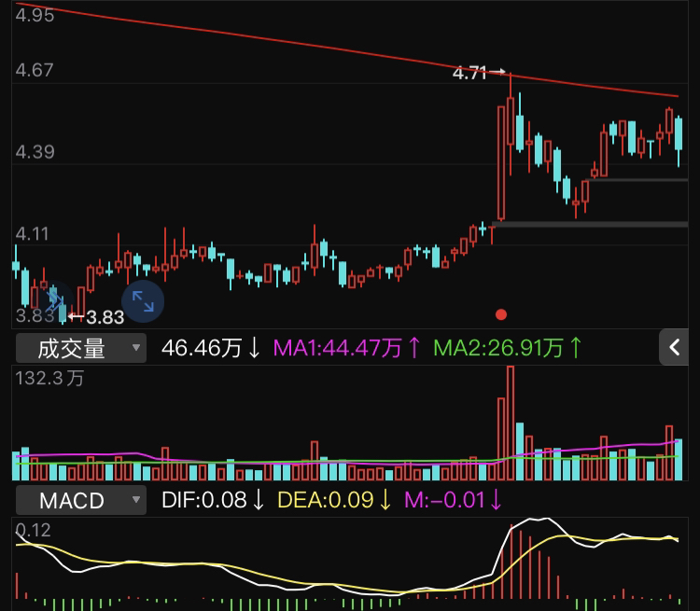The width and height of the screenshot is (700, 611).
Task: Tap the 132.3万 volume axis label
Action: pos(49,379)
